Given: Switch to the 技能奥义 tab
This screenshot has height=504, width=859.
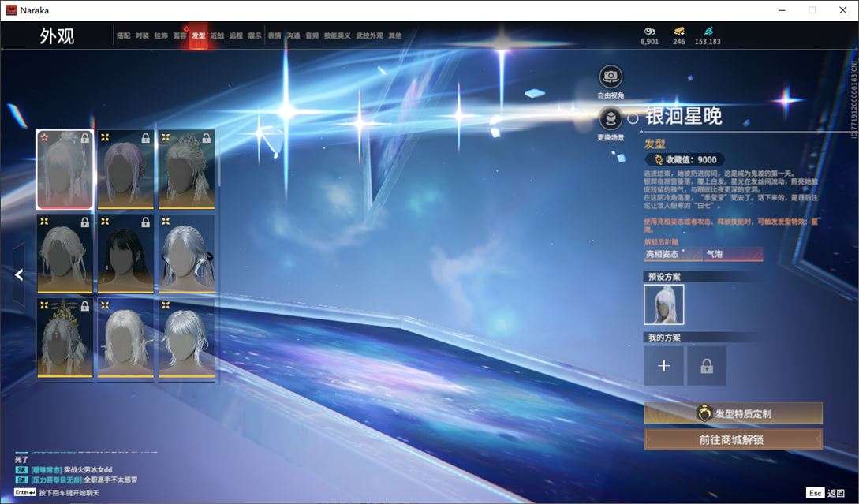Looking at the screenshot, I should pyautogui.click(x=337, y=35).
